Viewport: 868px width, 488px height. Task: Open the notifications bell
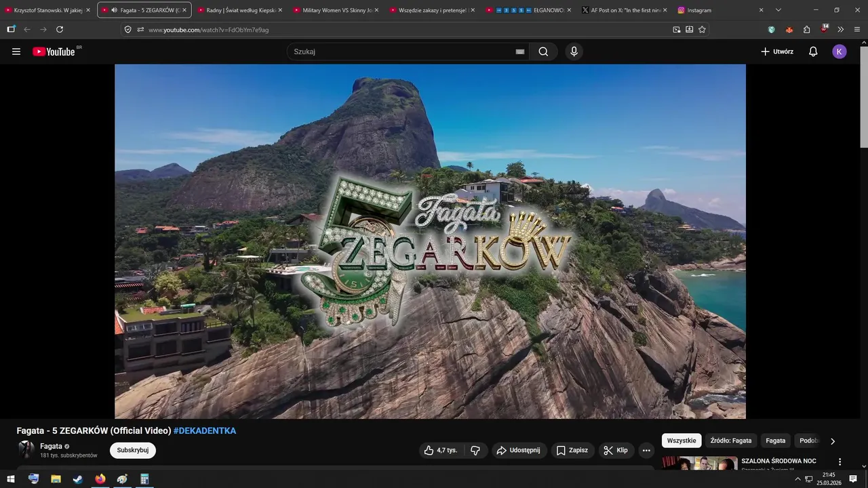813,52
